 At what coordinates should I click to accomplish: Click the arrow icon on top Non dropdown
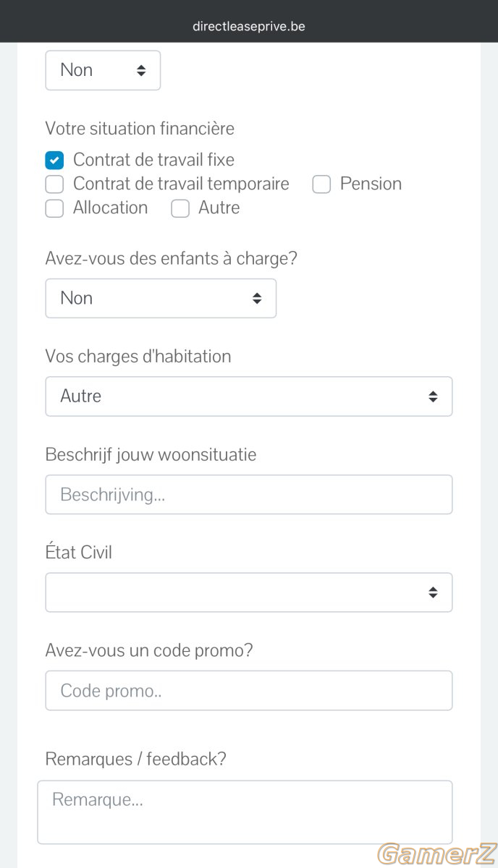click(x=141, y=70)
